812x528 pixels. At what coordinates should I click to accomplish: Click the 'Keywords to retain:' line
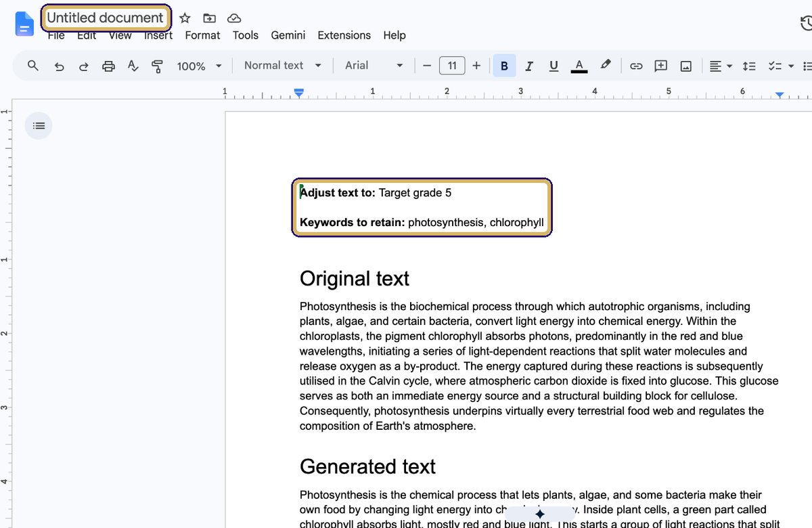click(x=422, y=223)
